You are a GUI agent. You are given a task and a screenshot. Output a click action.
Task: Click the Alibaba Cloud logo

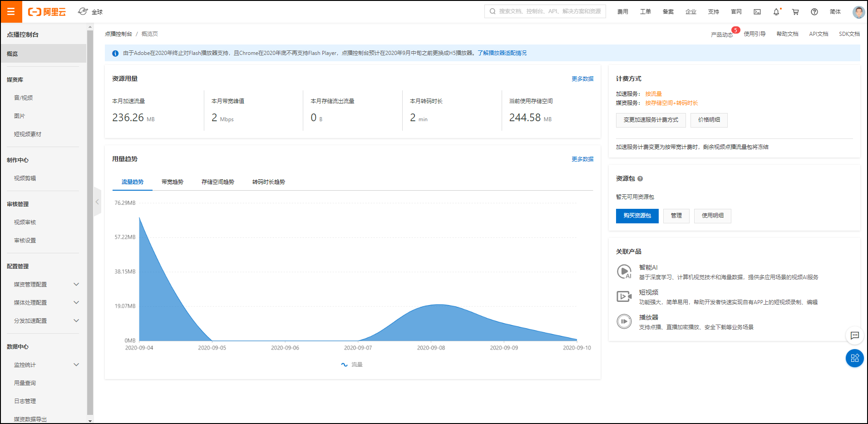(47, 12)
